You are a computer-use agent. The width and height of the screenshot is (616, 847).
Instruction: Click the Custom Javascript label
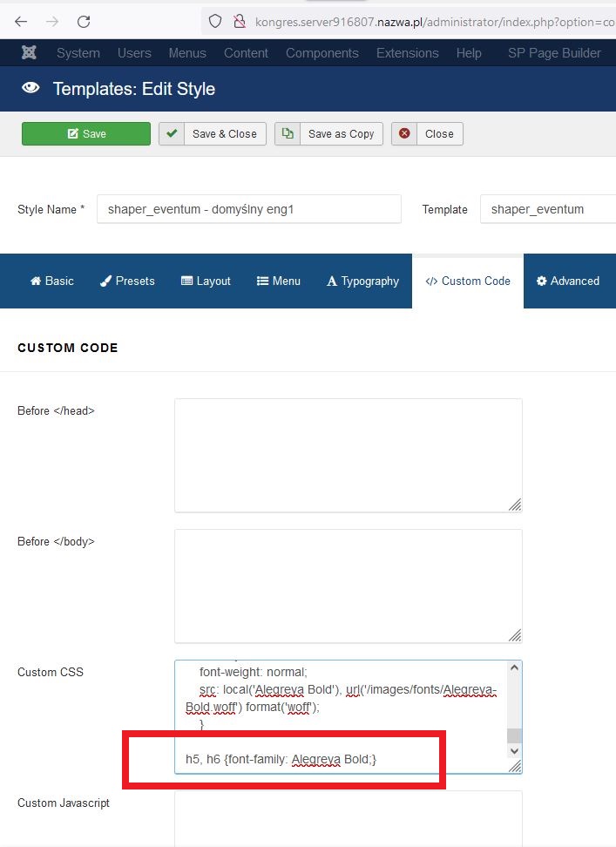(63, 803)
